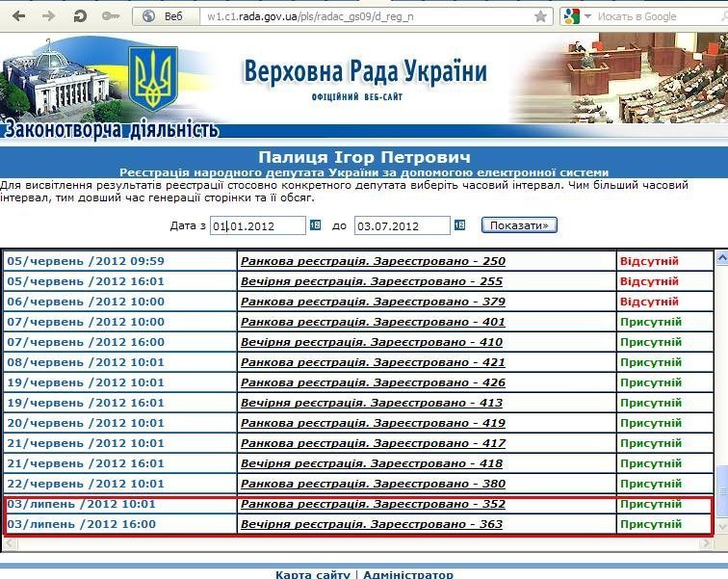Open the 'Адміністратор' footer link
Screen dimensions: 728x579
pos(407,574)
